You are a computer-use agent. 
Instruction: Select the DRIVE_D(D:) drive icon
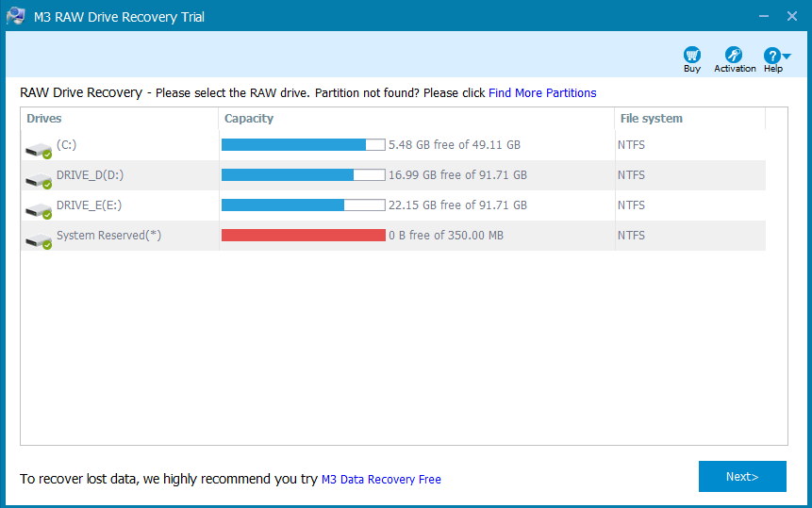39,180
